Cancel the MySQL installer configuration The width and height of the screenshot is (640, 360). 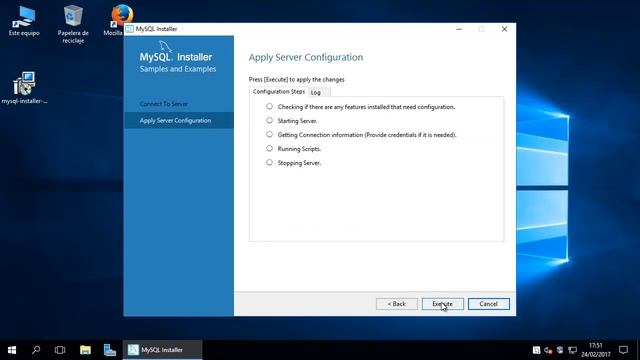pyautogui.click(x=489, y=304)
